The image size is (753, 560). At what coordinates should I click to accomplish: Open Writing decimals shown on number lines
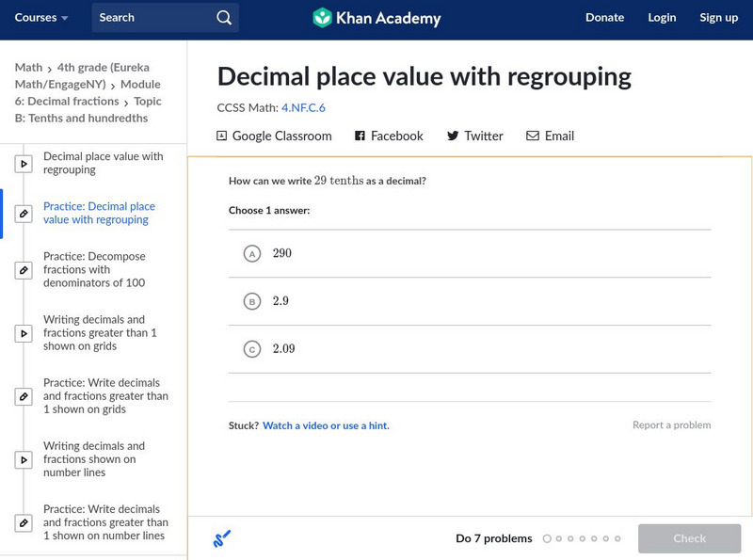pos(93,459)
